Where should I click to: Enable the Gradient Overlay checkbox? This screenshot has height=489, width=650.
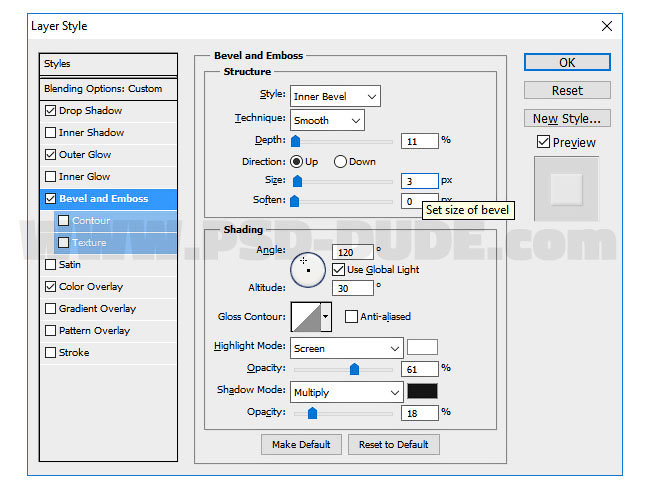click(50, 308)
